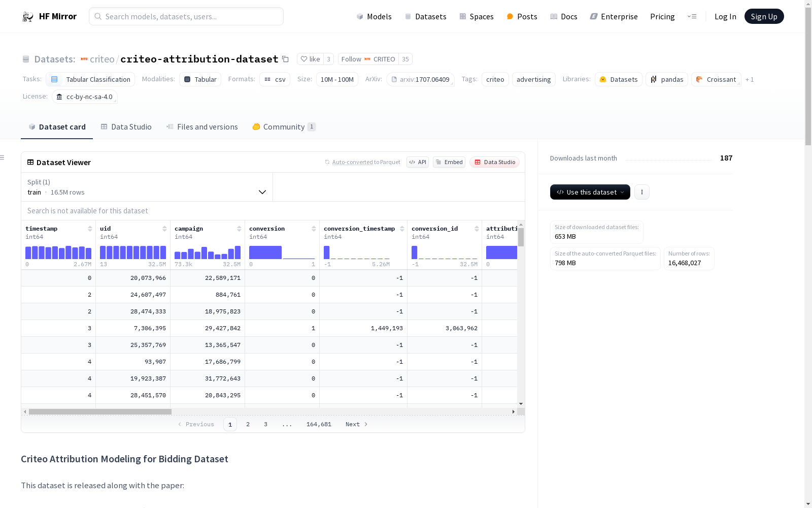The width and height of the screenshot is (812, 508).
Task: Open Enterprise in the top navigation
Action: [614, 17]
